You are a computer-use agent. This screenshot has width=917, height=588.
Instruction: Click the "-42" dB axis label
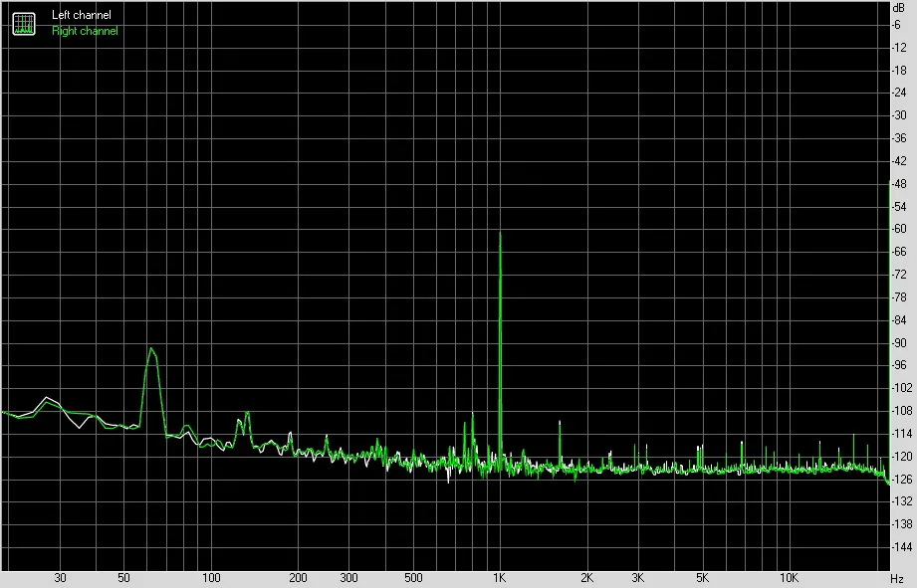point(899,161)
